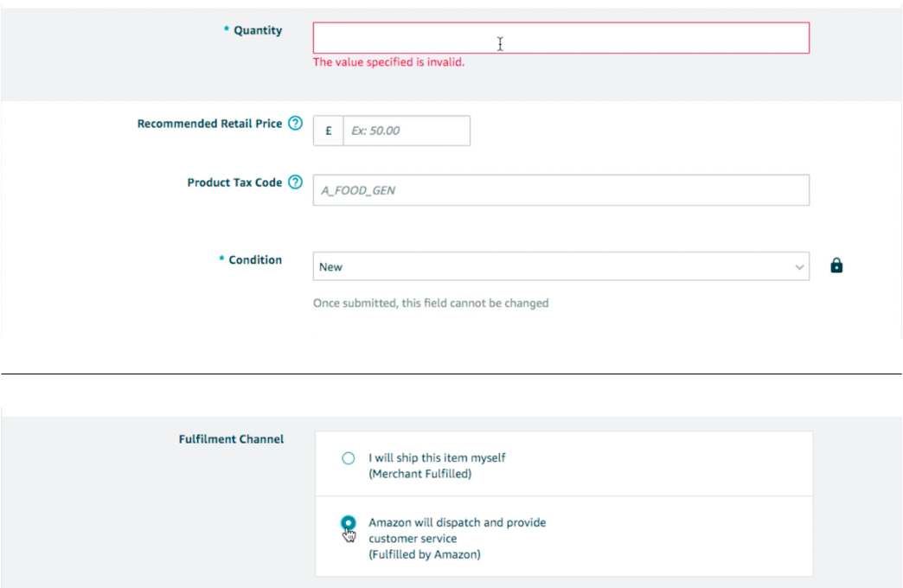The height and width of the screenshot is (588, 903).
Task: Click inside the Quantity input field
Action: [x=560, y=38]
